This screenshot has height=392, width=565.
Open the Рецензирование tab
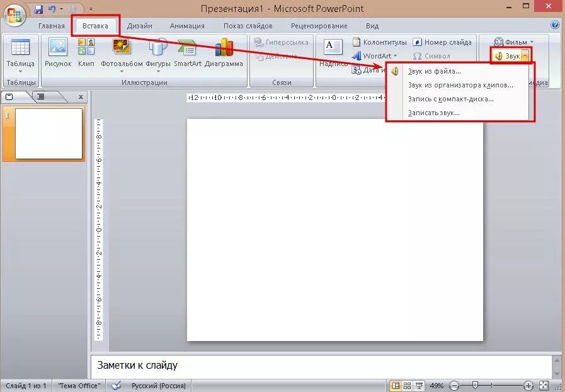click(x=319, y=26)
